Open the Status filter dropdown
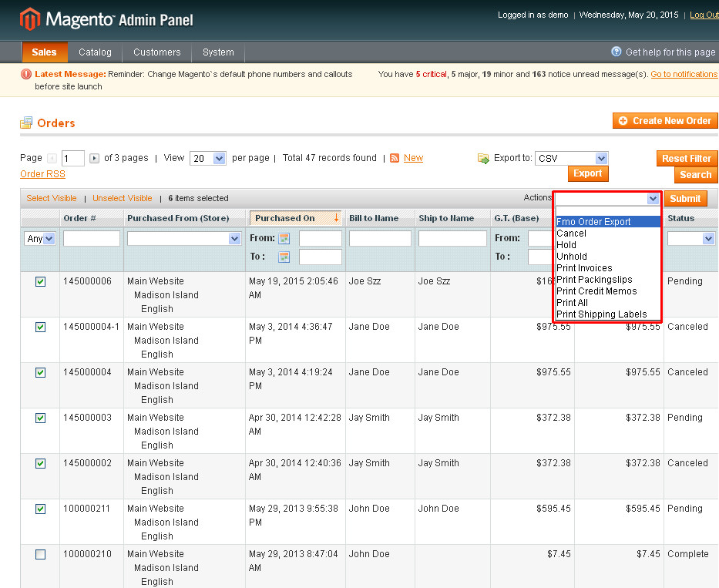Image resolution: width=719 pixels, height=588 pixels. 690,238
